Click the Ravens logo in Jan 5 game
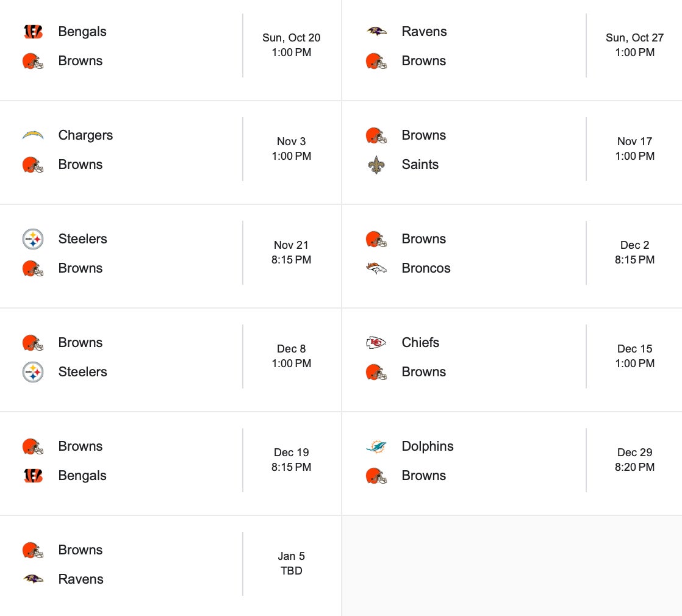 (x=33, y=579)
